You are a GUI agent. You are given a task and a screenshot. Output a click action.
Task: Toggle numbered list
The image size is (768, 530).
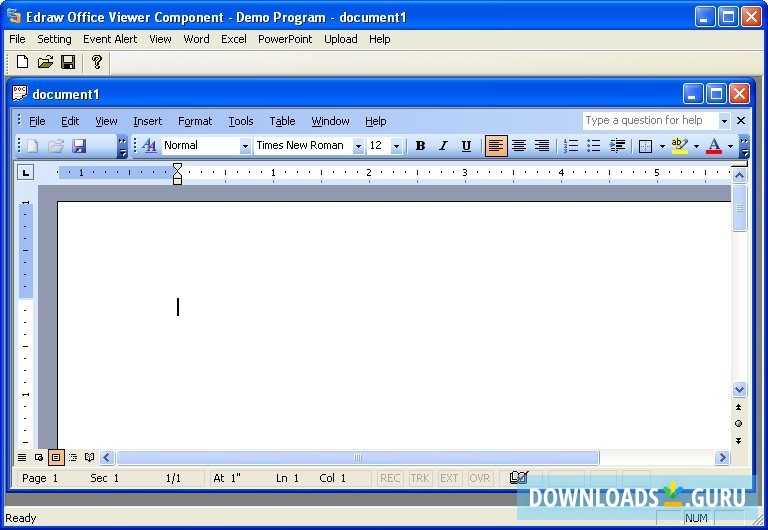click(571, 145)
